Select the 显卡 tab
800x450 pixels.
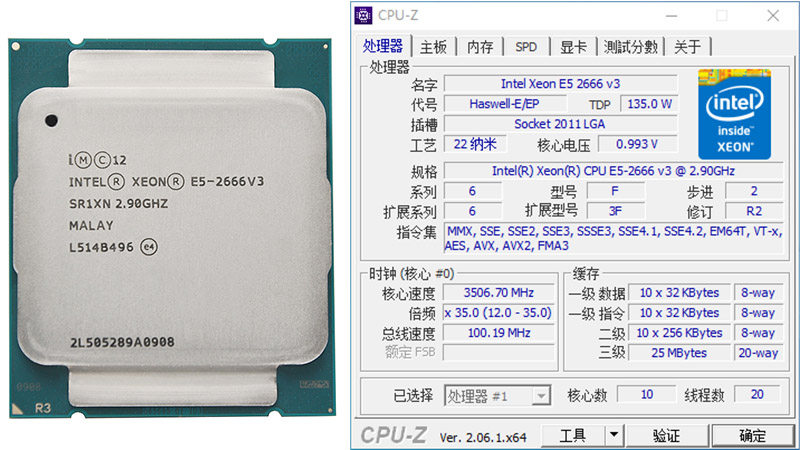pos(573,47)
